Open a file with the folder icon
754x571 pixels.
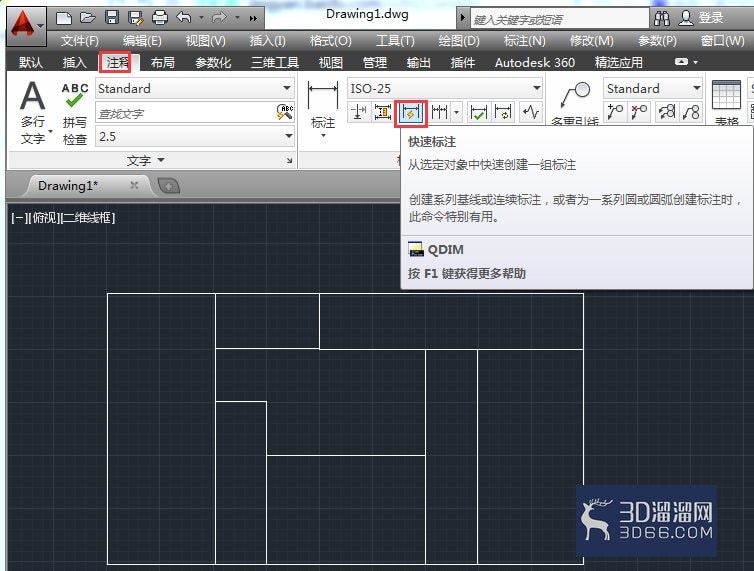click(x=88, y=18)
